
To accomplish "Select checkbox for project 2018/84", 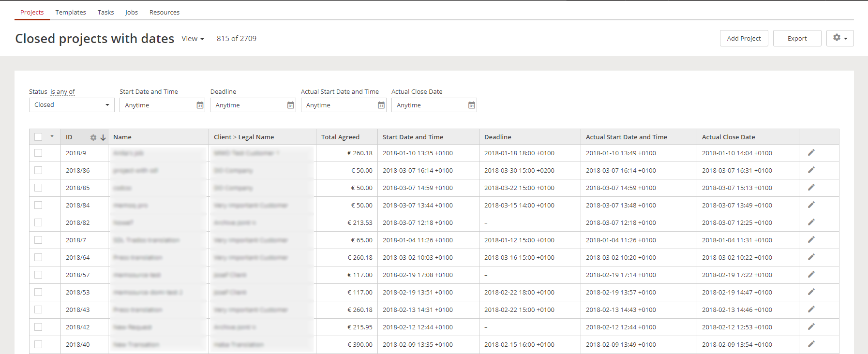I will tap(38, 205).
